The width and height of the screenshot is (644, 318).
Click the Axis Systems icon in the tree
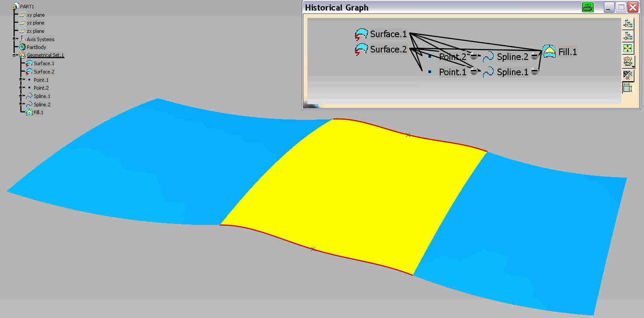(x=22, y=39)
